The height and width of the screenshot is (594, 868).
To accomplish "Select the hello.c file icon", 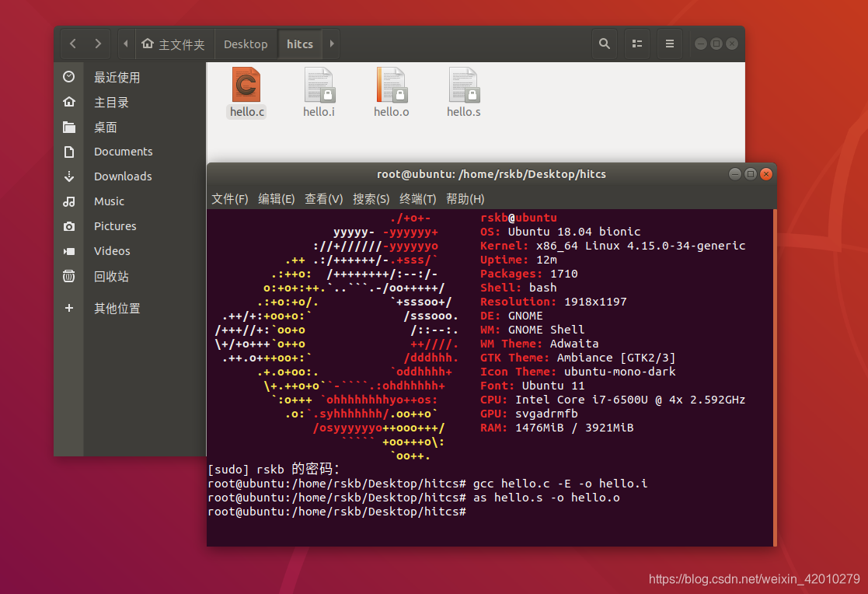I will [x=246, y=84].
